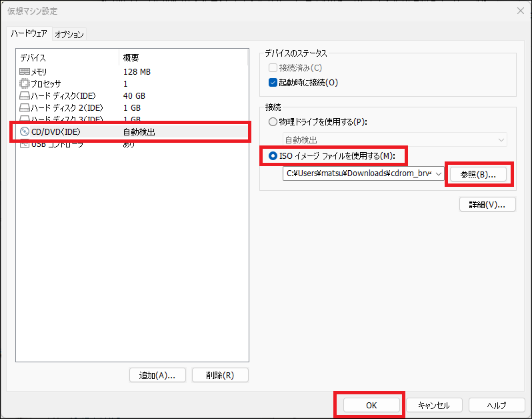Close the 仮想マシン設定 dialog

[521, 11]
